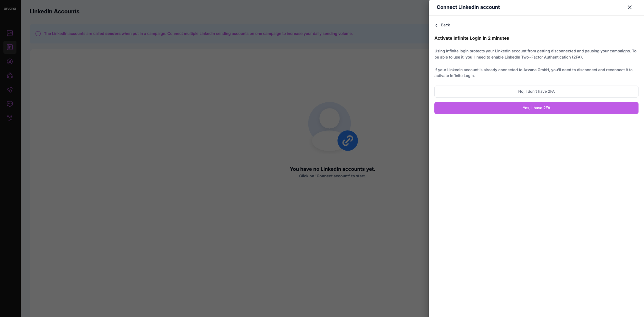Click the info icon in senders banner
The width and height of the screenshot is (644, 317).
[x=38, y=34]
